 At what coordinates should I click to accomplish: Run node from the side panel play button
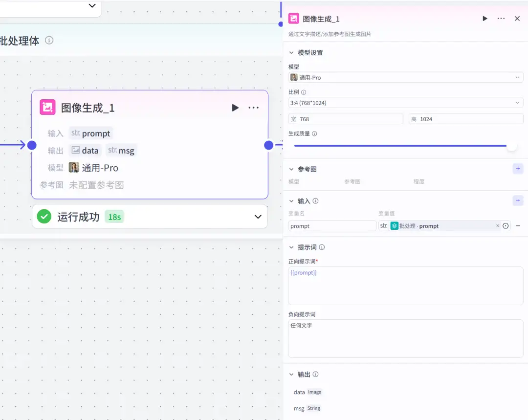[485, 19]
